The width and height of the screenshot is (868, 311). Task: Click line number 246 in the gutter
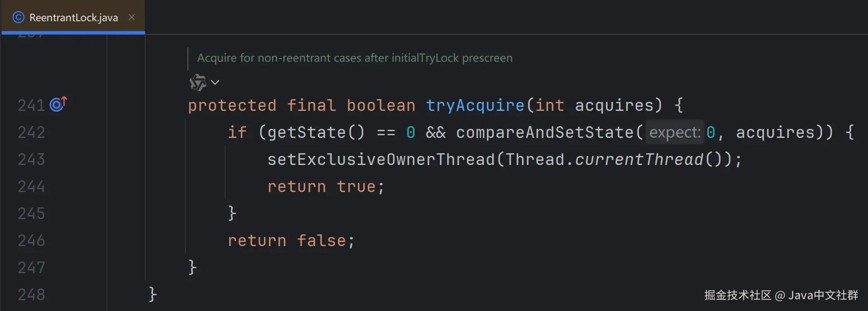point(32,241)
